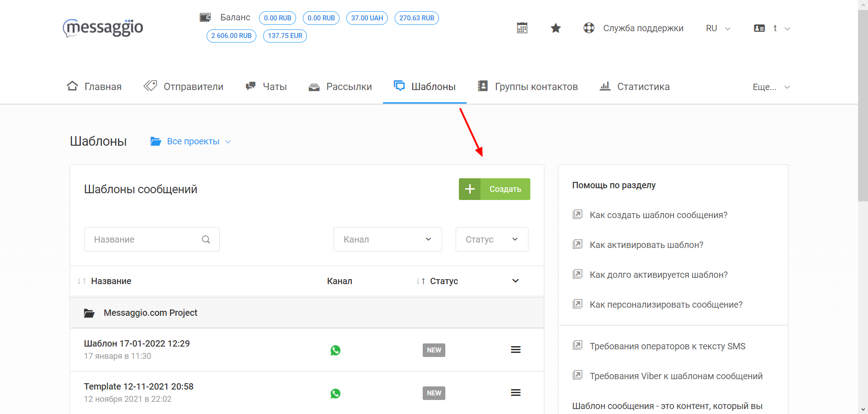Click into the Название search field

(152, 239)
